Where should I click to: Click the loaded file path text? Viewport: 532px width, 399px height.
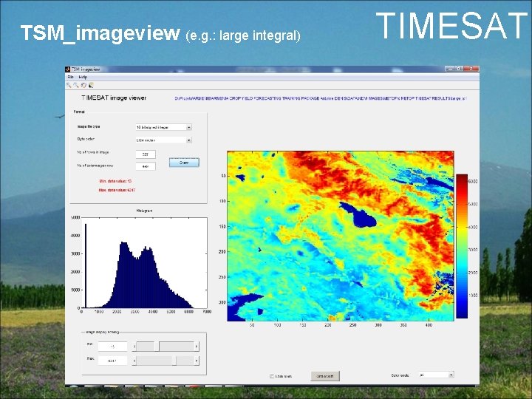click(321, 98)
